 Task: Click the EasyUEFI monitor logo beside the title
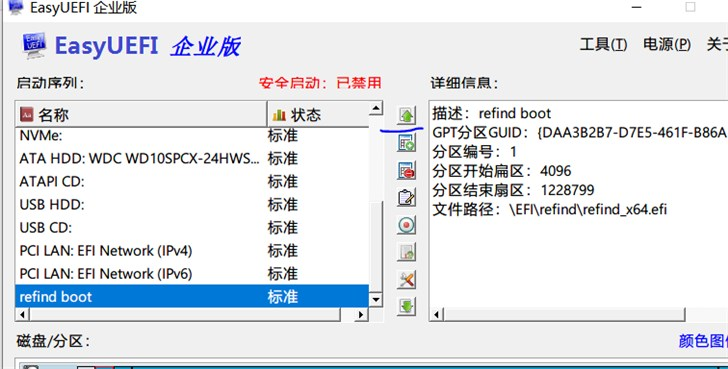pos(34,46)
